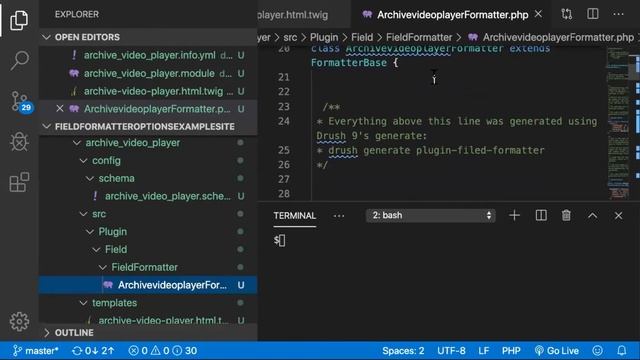Collapse the schema folder

148,178
